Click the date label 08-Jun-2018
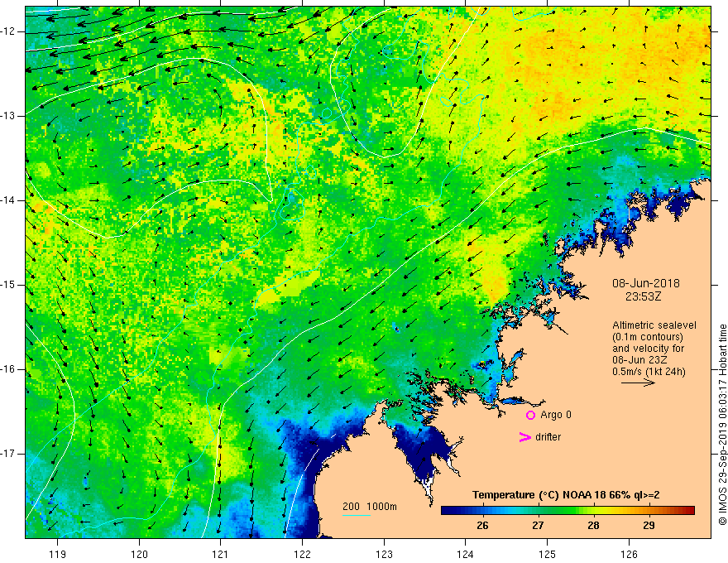Image resolution: width=728 pixels, height=563 pixels. click(645, 283)
